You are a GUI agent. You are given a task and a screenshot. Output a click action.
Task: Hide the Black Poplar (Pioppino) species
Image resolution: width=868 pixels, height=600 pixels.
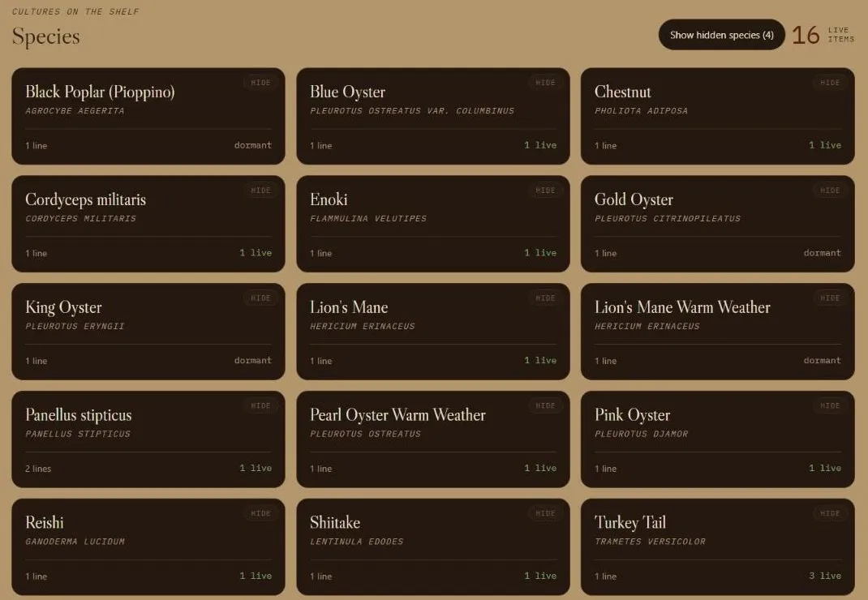pyautogui.click(x=260, y=83)
